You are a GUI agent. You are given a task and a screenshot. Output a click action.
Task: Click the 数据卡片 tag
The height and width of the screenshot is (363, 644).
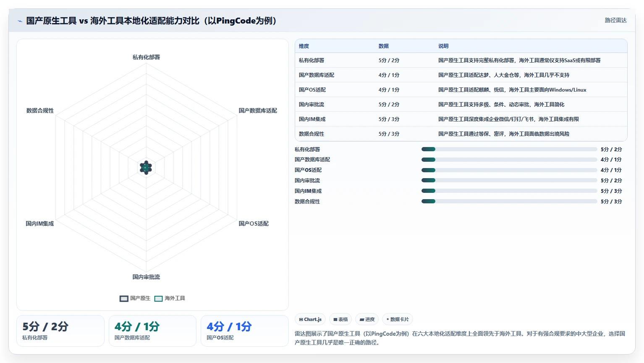[x=398, y=319]
